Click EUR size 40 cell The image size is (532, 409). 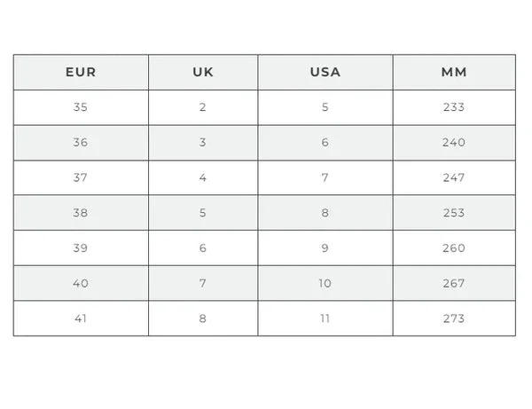pyautogui.click(x=81, y=283)
